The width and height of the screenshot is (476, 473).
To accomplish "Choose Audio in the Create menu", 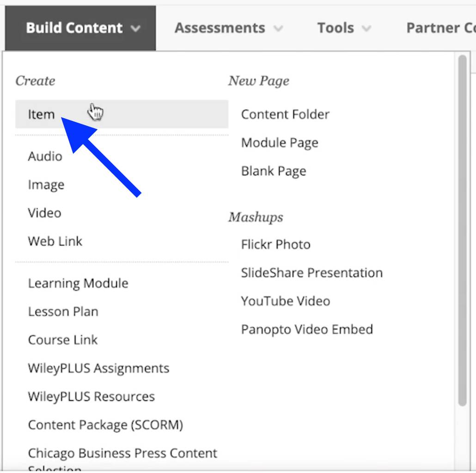I will point(45,156).
